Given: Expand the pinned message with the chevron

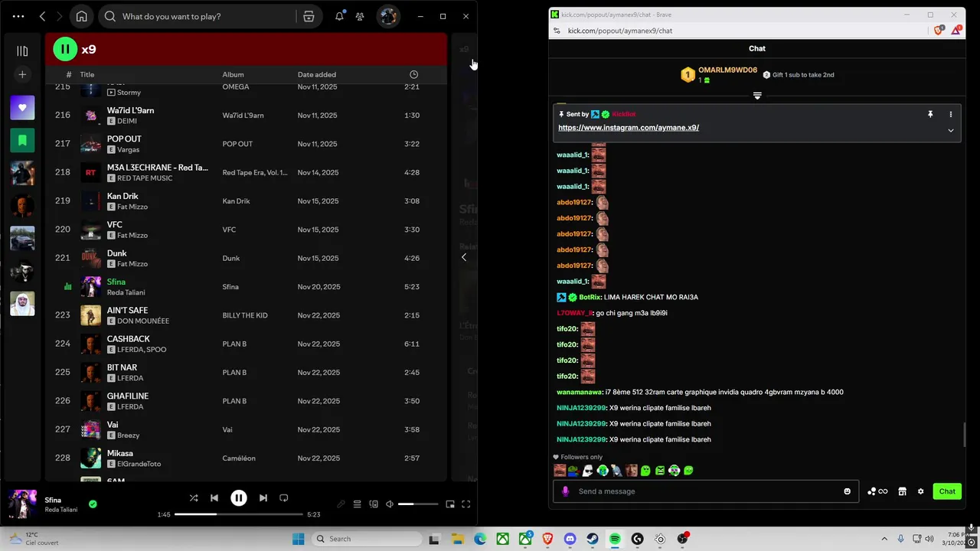Looking at the screenshot, I should tap(951, 130).
